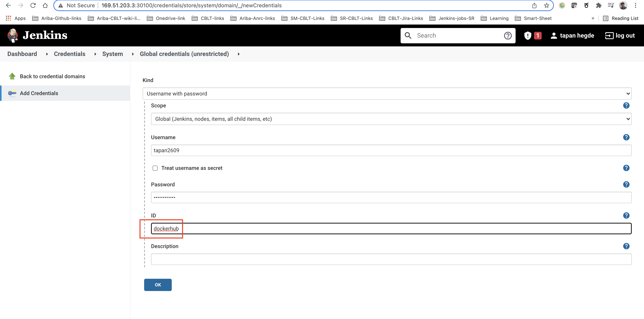Expand the arrow after Credentials breadcrumb
644x319 pixels.
pos(95,54)
